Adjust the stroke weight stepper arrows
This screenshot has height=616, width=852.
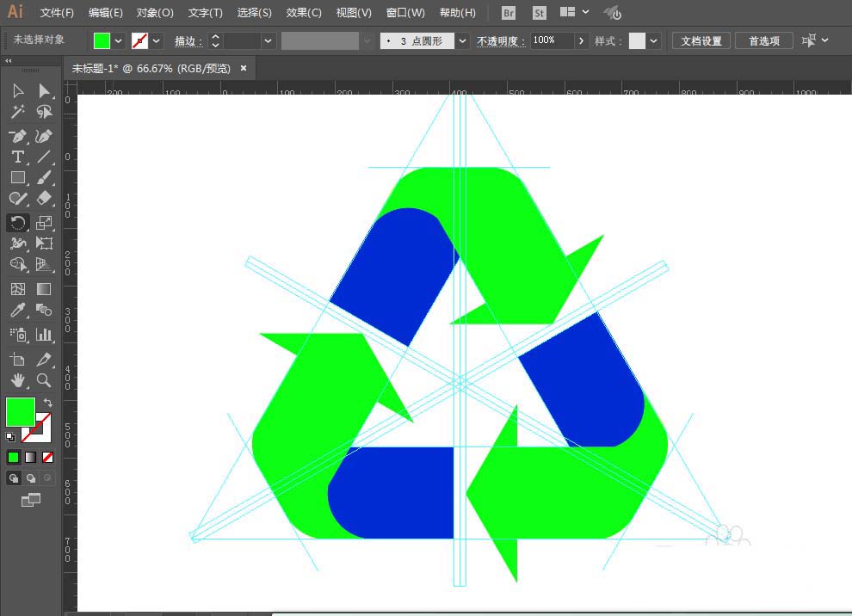pyautogui.click(x=216, y=40)
